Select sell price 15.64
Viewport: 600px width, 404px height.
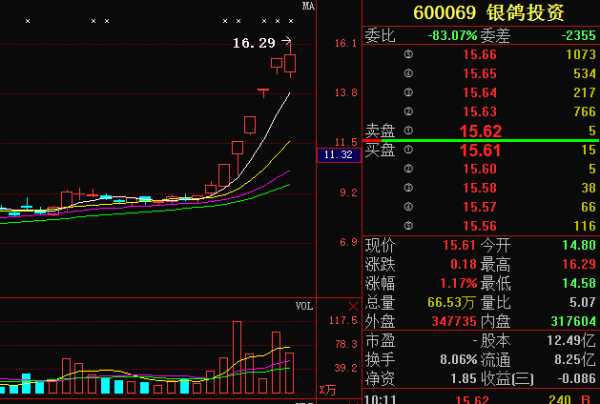pos(480,93)
